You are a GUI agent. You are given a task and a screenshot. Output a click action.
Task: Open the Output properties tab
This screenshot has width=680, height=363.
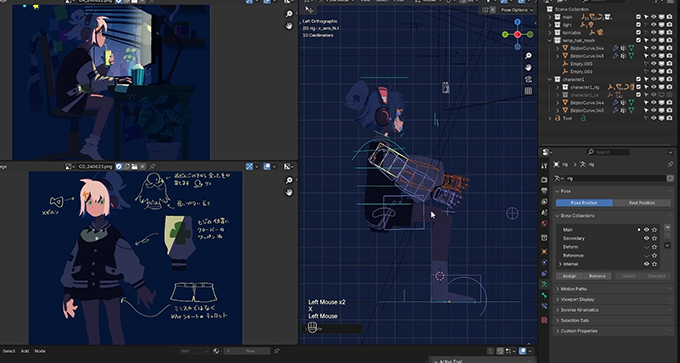(x=544, y=190)
